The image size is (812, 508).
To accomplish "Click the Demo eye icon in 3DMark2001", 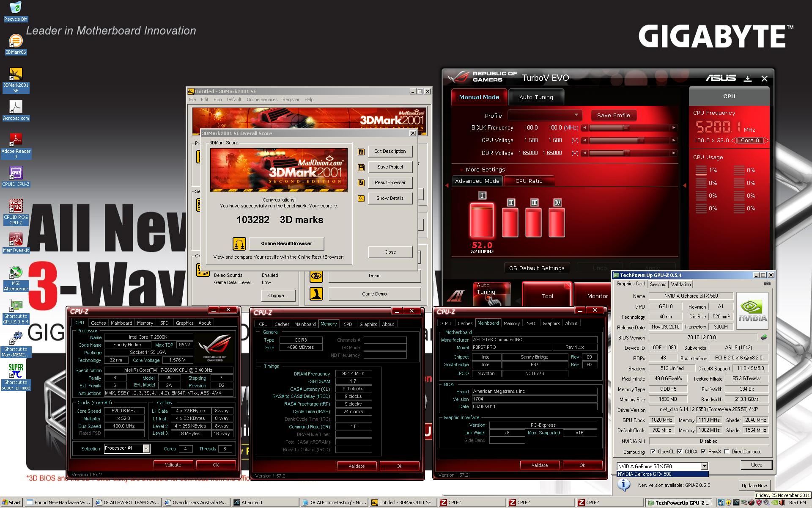I will tap(316, 276).
